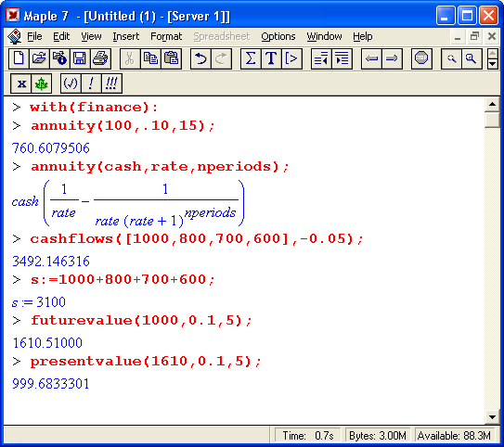Click the Paste clipboard icon
This screenshot has height=447, width=504.
(x=171, y=58)
